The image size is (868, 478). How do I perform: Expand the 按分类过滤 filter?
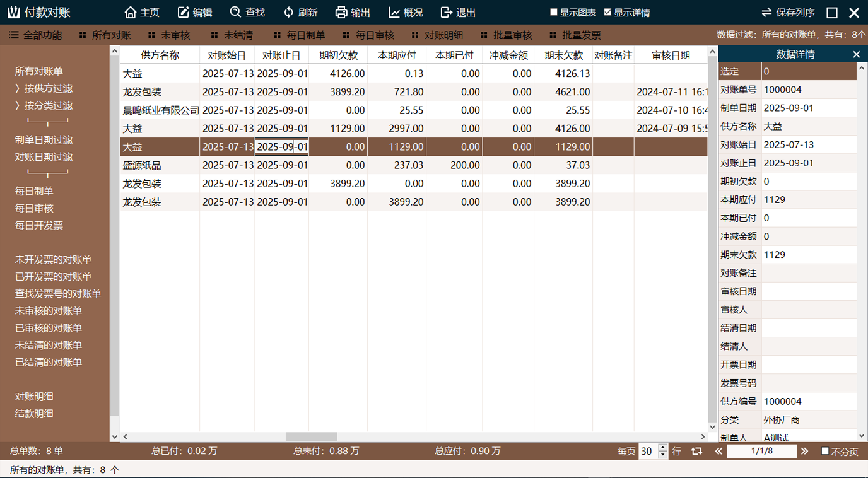18,106
